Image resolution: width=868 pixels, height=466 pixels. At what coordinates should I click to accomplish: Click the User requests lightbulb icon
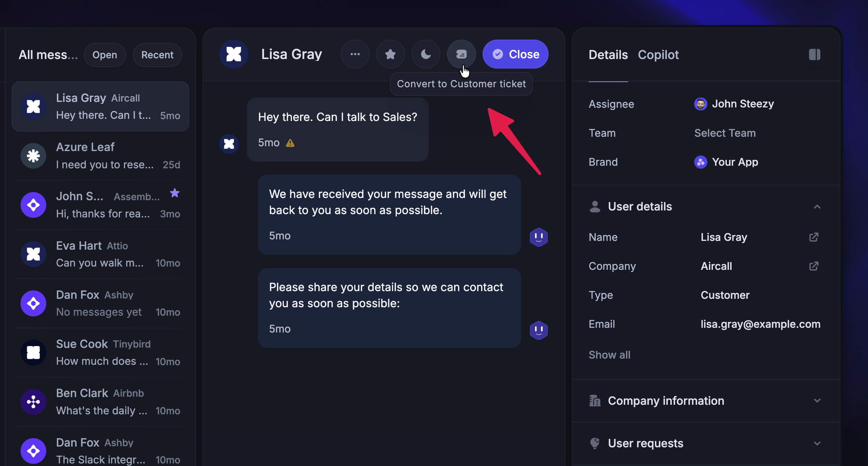pyautogui.click(x=595, y=443)
